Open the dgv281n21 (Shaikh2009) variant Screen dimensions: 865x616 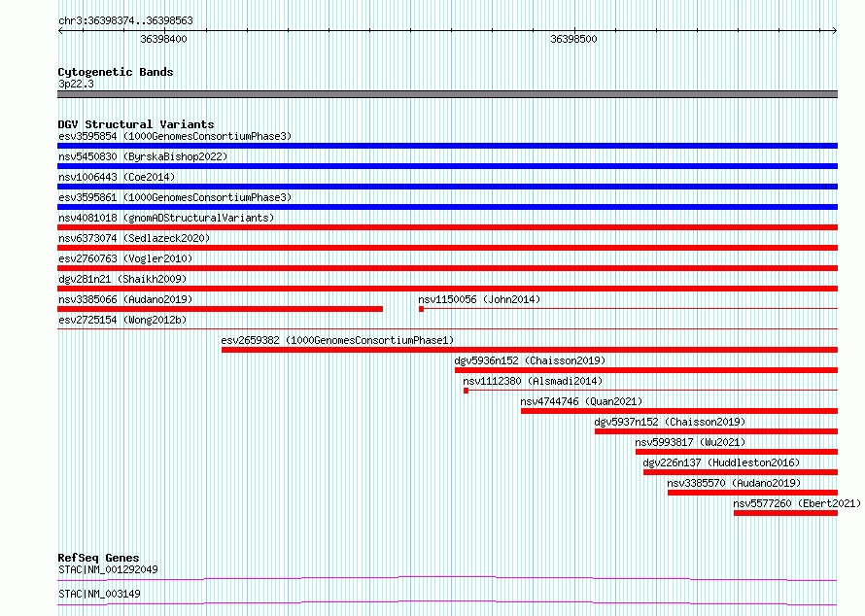tap(122, 279)
